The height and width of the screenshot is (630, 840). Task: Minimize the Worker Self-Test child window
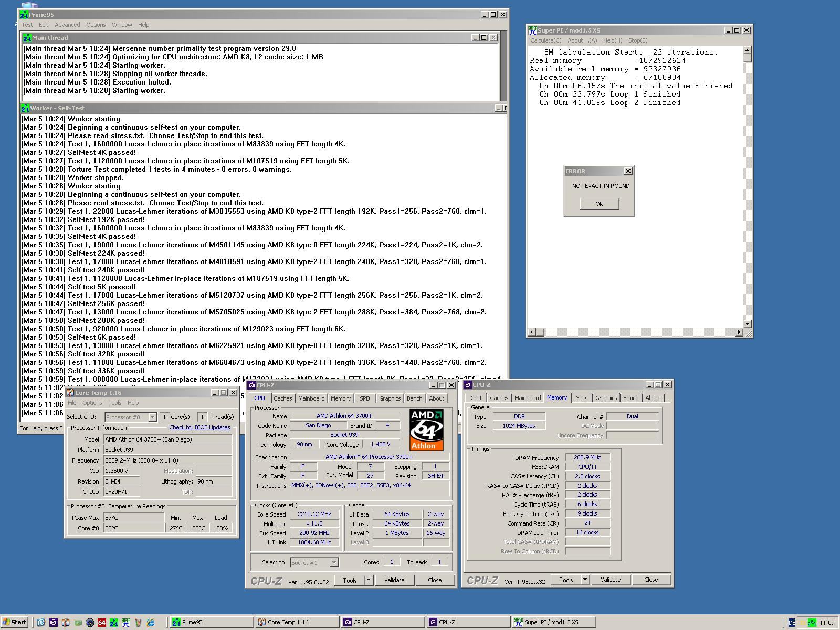(498, 108)
